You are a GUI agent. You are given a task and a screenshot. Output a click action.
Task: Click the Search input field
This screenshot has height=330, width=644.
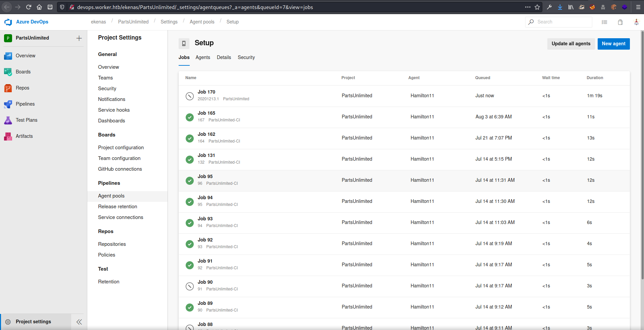coord(559,22)
